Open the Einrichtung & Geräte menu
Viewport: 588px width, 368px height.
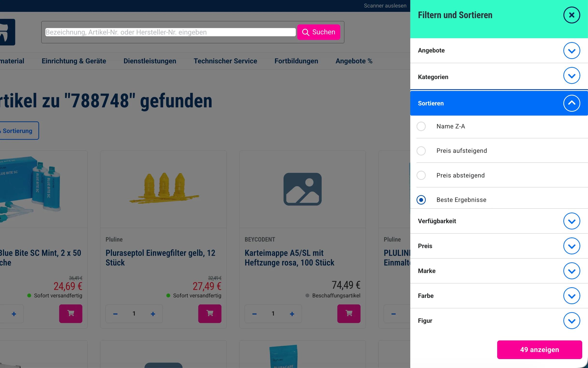[x=74, y=61]
